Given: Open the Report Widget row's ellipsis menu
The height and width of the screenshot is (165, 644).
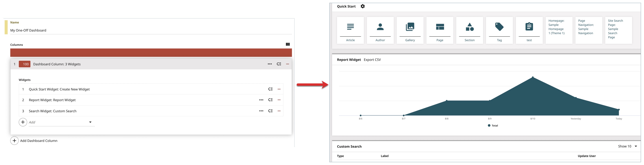Looking at the screenshot, I should pos(261,100).
